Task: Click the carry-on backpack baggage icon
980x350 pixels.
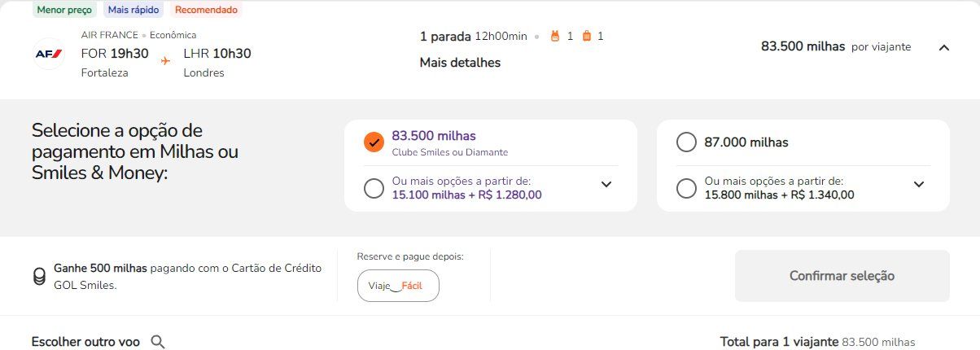Action: point(557,36)
